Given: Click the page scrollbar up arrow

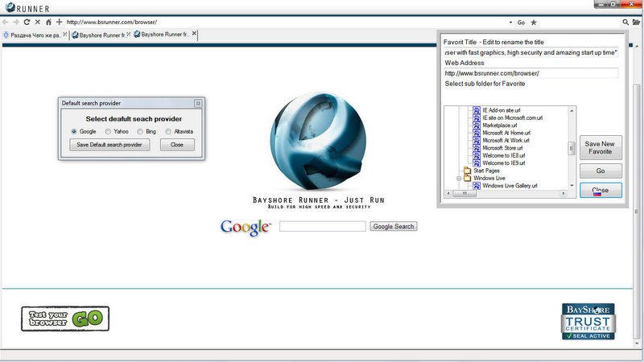Looking at the screenshot, I should coord(637,47).
